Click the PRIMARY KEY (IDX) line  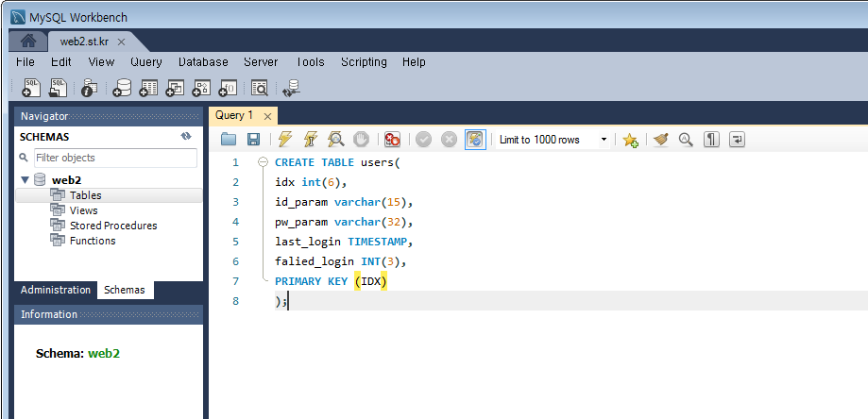331,281
